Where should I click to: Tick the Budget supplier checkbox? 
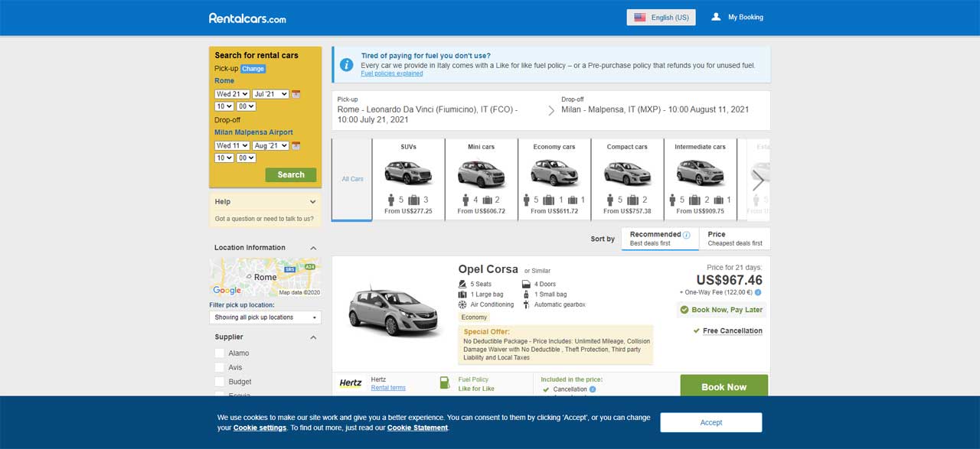[220, 382]
